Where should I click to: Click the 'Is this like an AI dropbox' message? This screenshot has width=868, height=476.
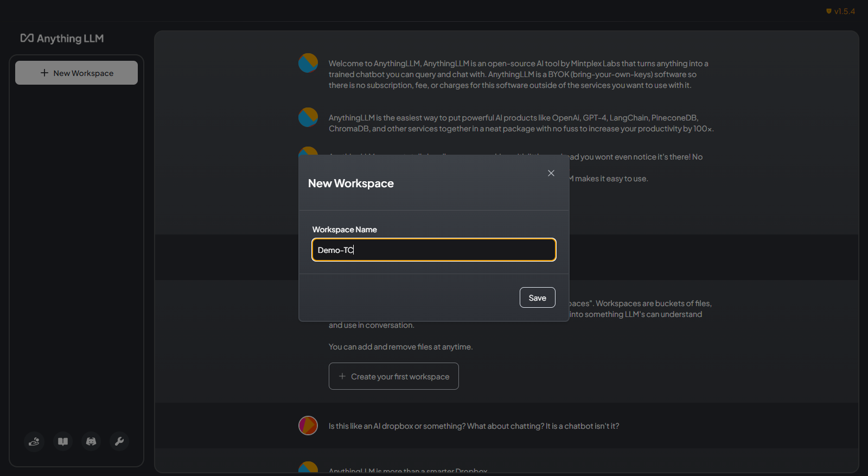coord(474,426)
